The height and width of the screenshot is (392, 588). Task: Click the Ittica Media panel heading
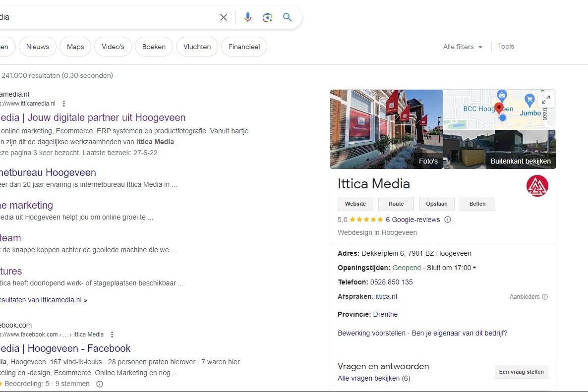point(374,184)
